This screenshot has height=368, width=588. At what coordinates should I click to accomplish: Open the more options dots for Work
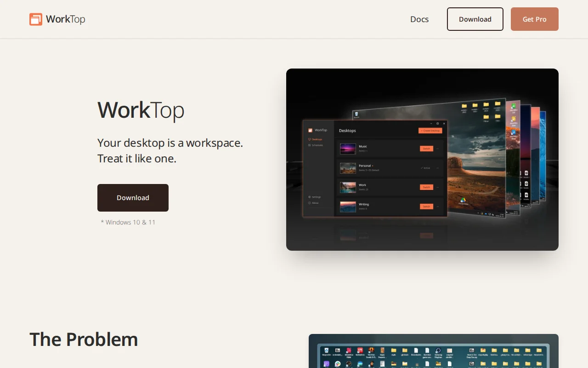pyautogui.click(x=438, y=187)
